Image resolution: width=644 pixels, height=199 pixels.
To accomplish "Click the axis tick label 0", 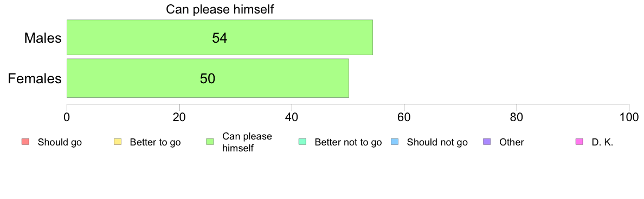I will point(67,117).
